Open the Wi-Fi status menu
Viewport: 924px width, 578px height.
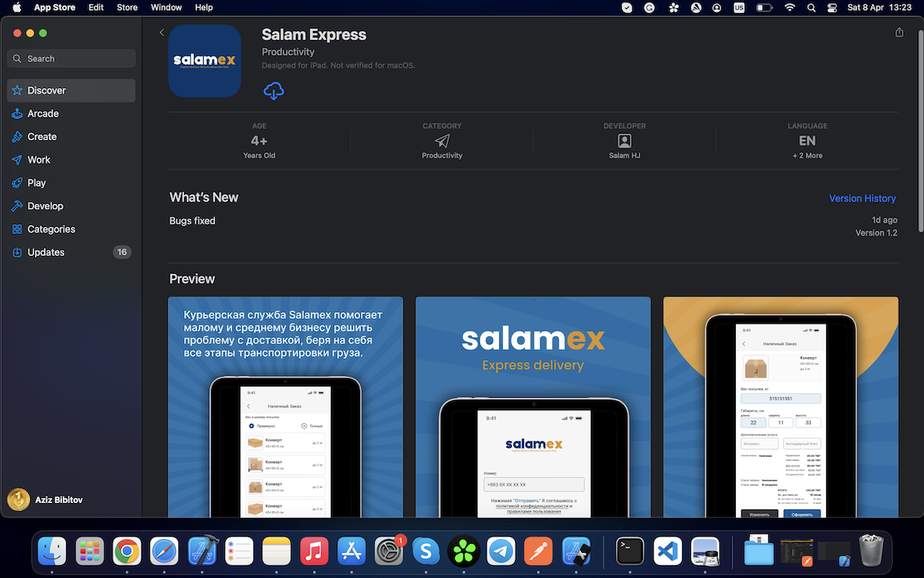pos(790,7)
